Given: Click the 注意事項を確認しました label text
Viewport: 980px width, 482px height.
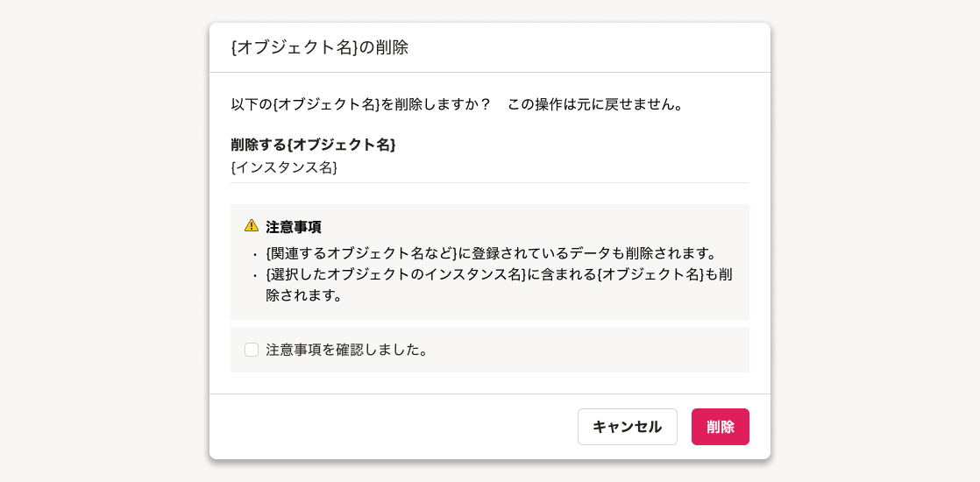Looking at the screenshot, I should tap(346, 350).
